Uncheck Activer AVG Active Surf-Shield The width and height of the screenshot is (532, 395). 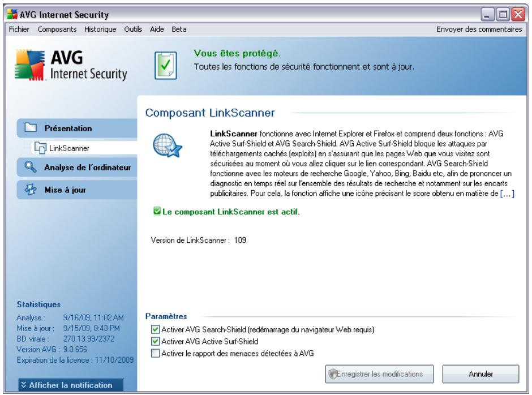pyautogui.click(x=155, y=341)
